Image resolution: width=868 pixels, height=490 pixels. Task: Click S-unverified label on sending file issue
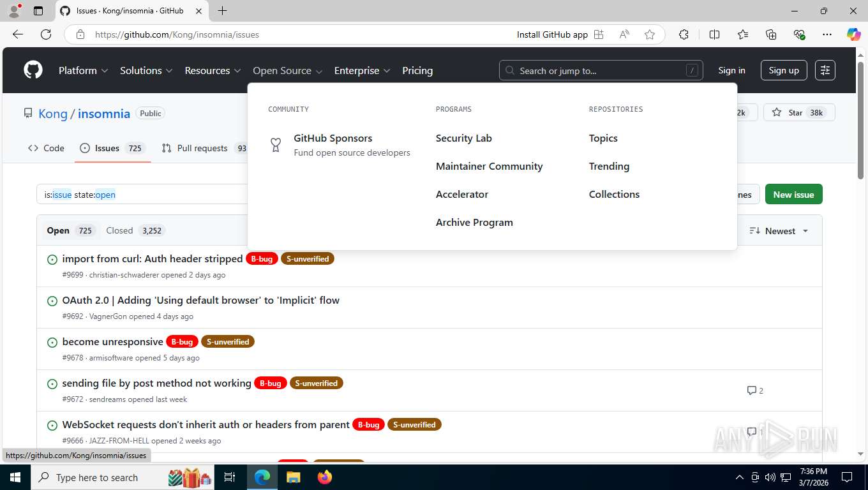coord(317,383)
